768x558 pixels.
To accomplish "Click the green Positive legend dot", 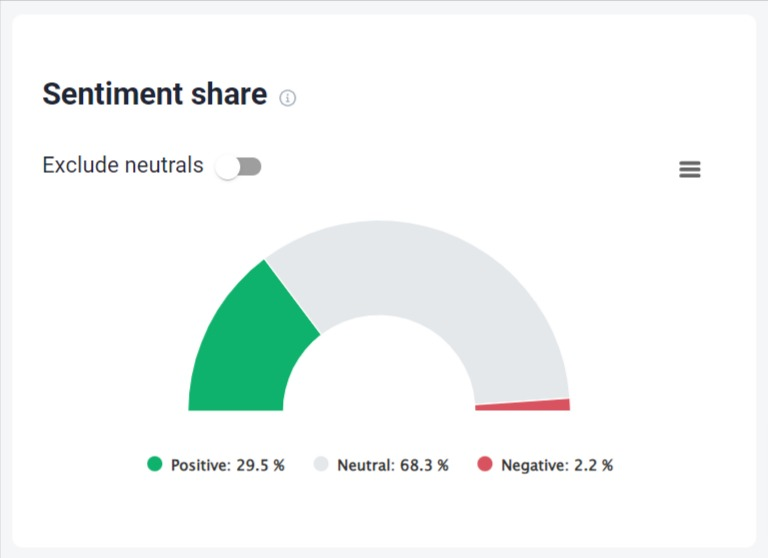I will click(x=155, y=463).
